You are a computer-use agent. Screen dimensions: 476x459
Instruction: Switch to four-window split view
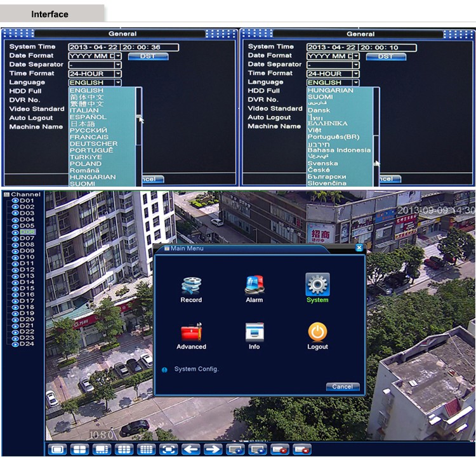[79, 449]
